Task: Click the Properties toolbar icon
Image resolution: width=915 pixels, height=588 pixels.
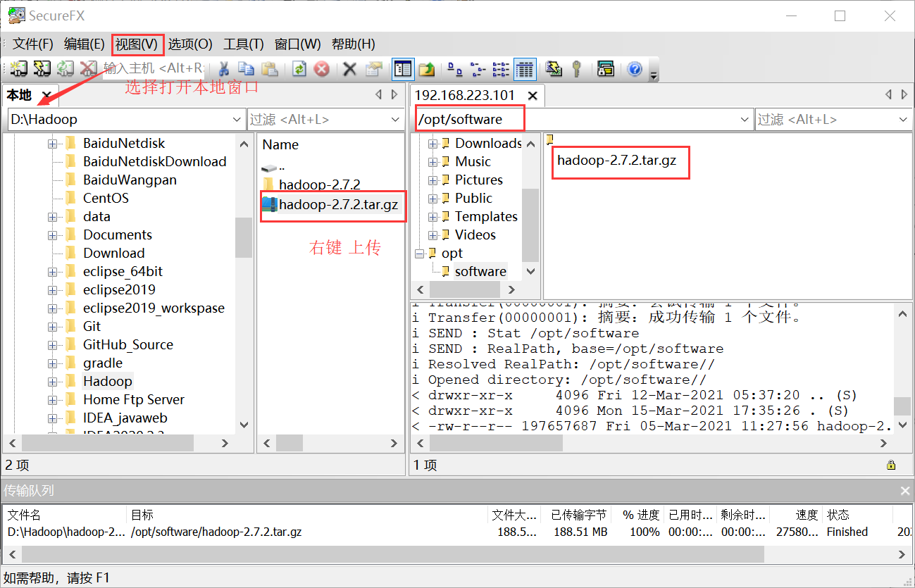Action: [373, 68]
